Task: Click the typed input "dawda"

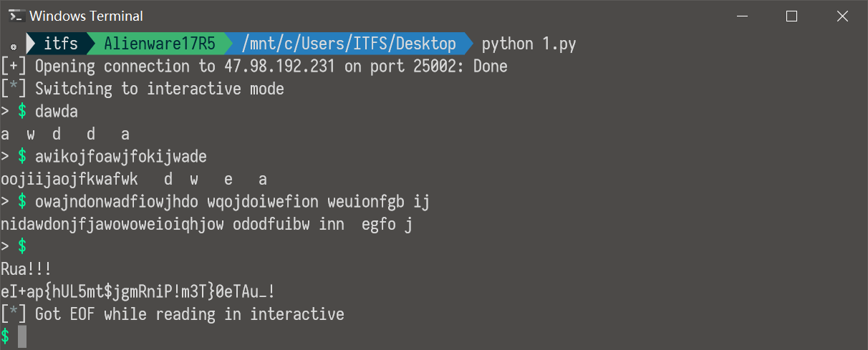Action: point(56,112)
